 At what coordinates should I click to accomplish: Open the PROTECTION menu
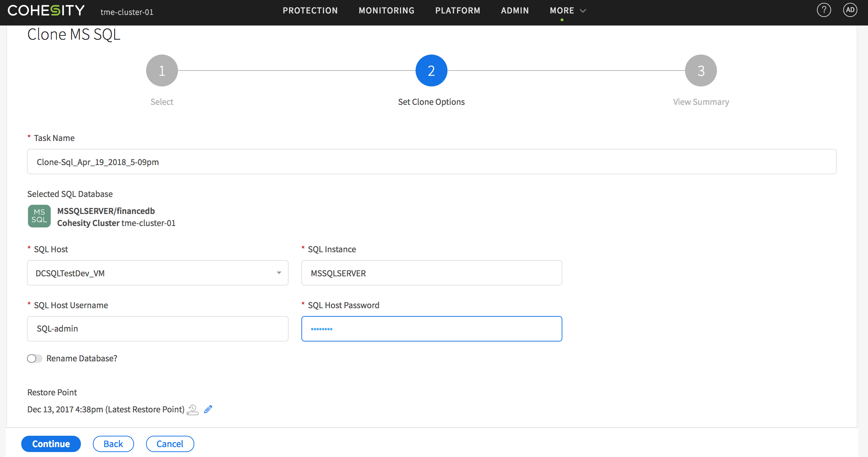(x=310, y=11)
